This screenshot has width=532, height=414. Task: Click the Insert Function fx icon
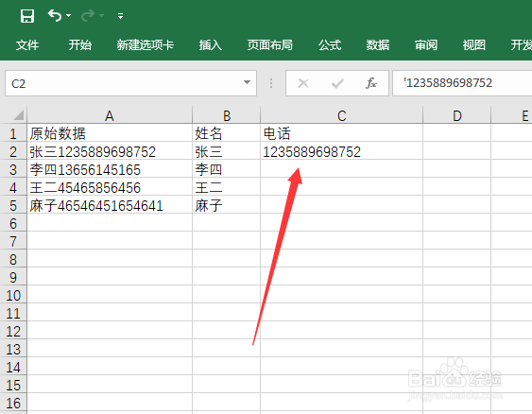(371, 83)
